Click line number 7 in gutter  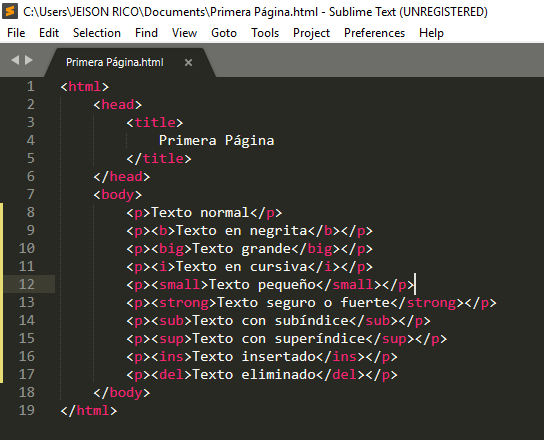[x=31, y=195]
